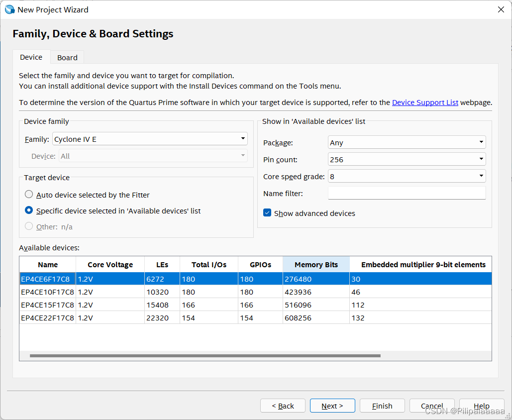Open the Device Support List link
This screenshot has width=512, height=420.
pos(425,103)
